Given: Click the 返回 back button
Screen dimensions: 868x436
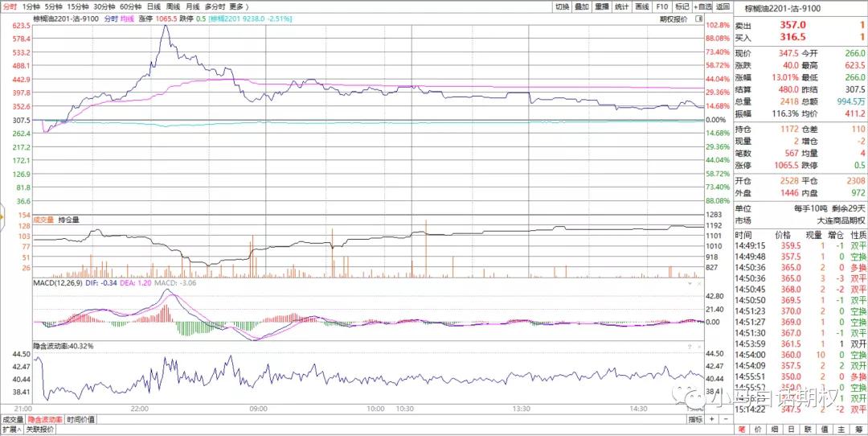Looking at the screenshot, I should pyautogui.click(x=723, y=6).
